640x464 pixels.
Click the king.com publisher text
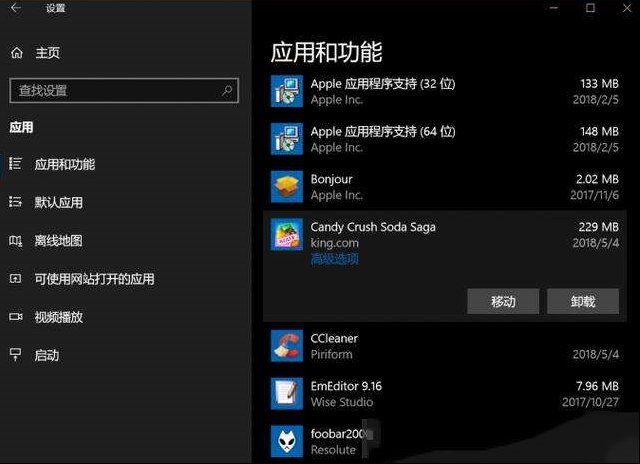(335, 243)
